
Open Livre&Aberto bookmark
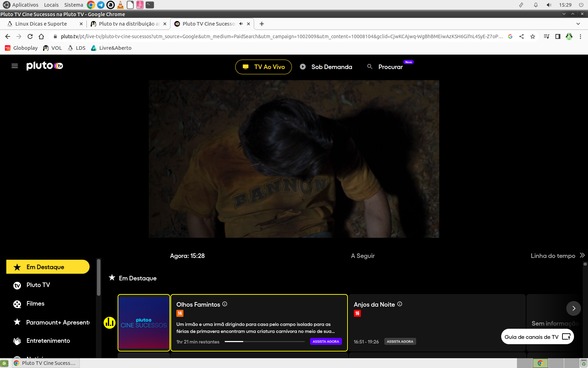coord(111,48)
